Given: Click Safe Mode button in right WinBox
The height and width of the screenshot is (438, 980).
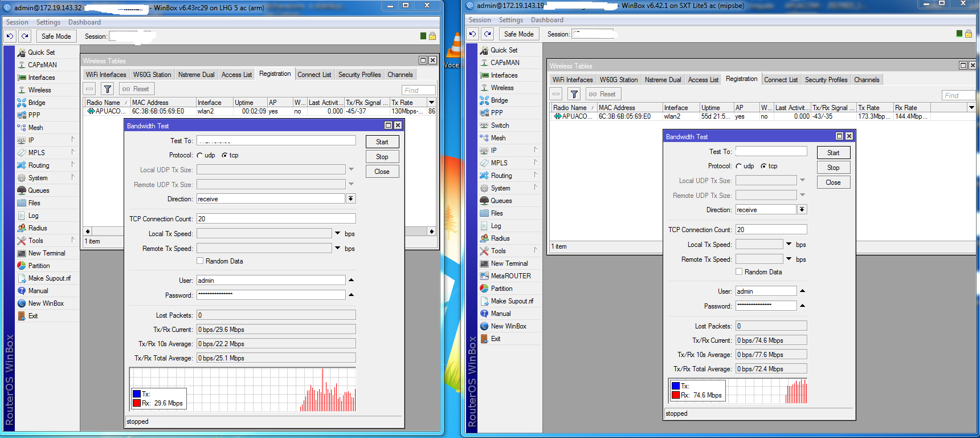Looking at the screenshot, I should coord(518,34).
